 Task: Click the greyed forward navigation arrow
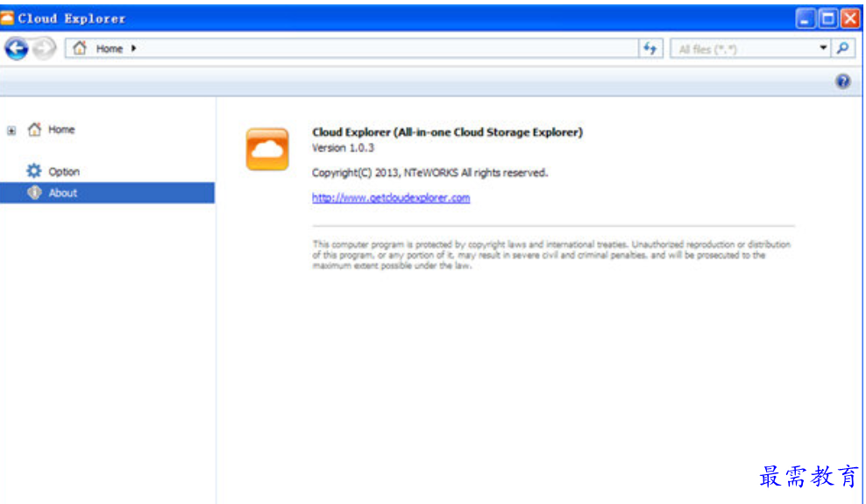(44, 48)
